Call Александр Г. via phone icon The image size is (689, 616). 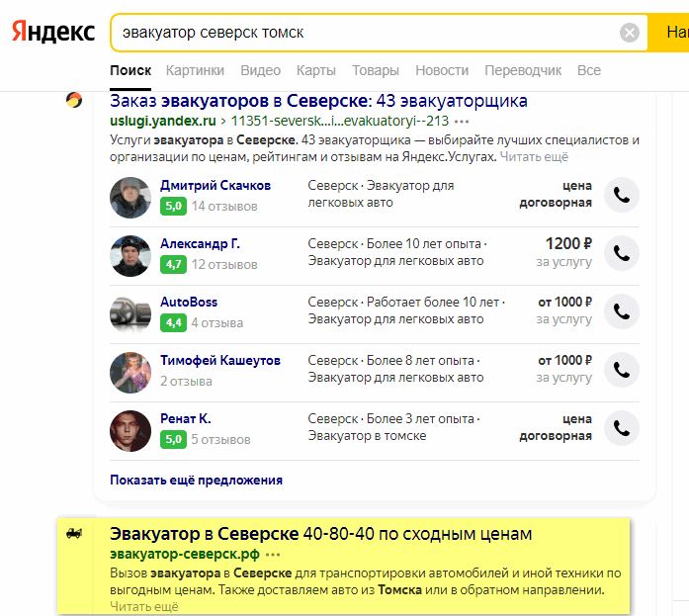(x=622, y=253)
